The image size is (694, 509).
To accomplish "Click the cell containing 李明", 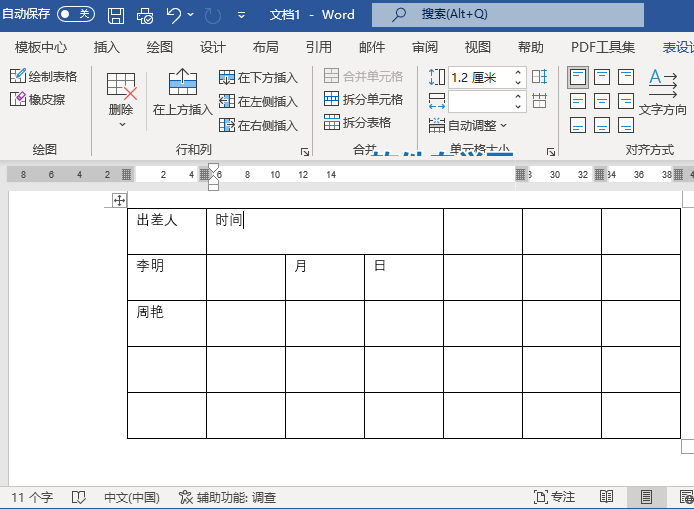I will coord(167,277).
